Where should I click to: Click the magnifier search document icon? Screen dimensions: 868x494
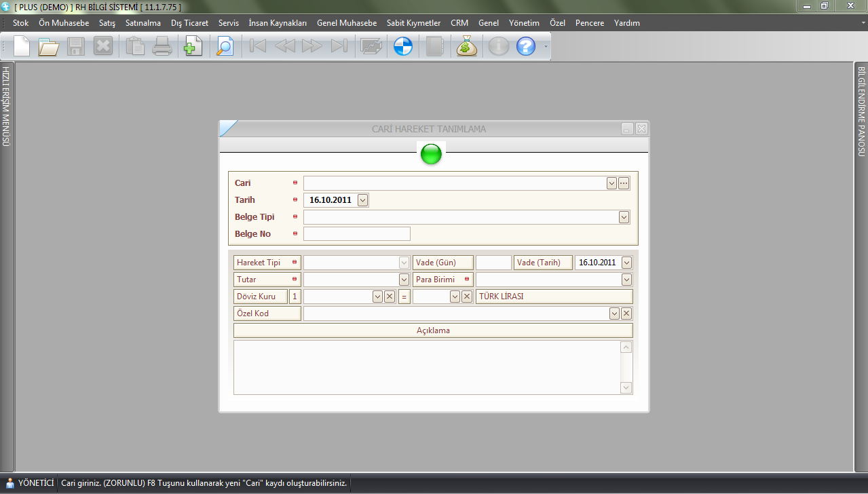pyautogui.click(x=224, y=46)
